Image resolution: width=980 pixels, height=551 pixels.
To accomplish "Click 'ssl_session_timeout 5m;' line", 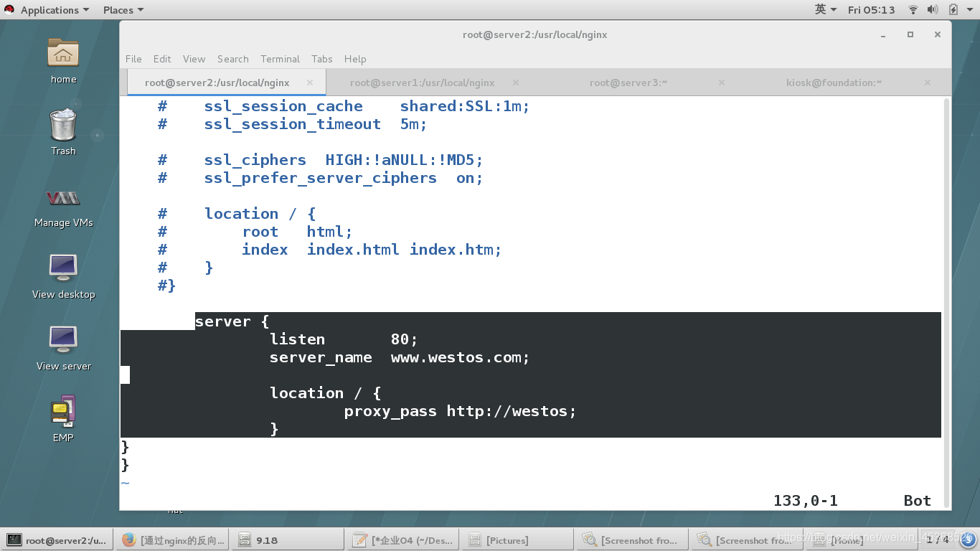I will point(316,124).
